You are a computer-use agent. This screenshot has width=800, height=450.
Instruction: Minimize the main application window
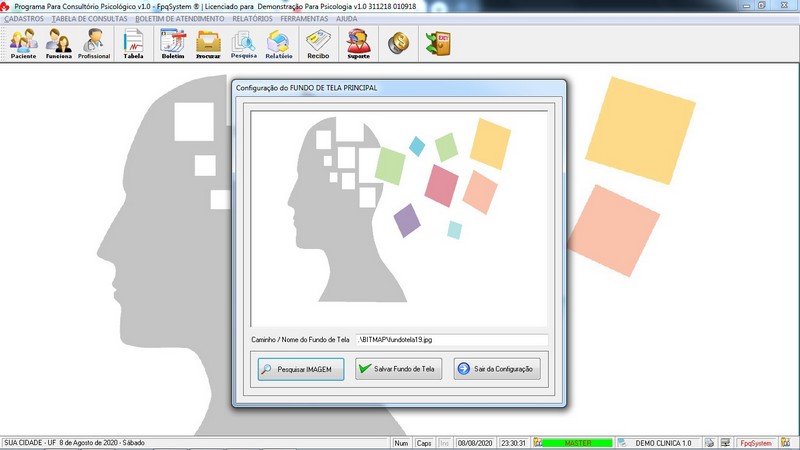click(747, 6)
